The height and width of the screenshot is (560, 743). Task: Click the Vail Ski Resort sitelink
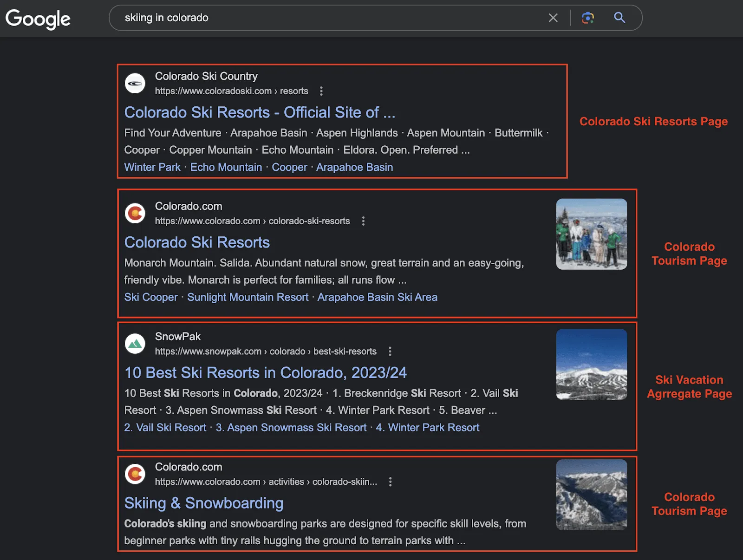165,427
